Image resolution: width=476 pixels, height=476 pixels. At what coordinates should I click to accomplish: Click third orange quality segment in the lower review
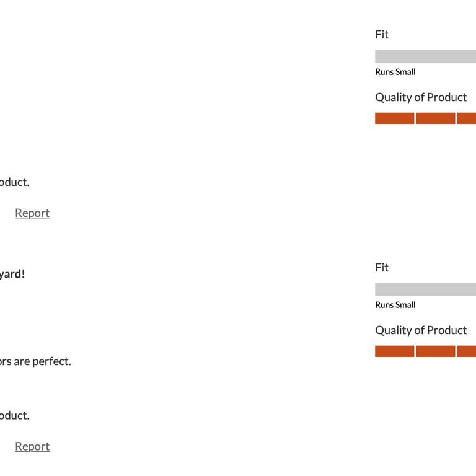(x=467, y=351)
